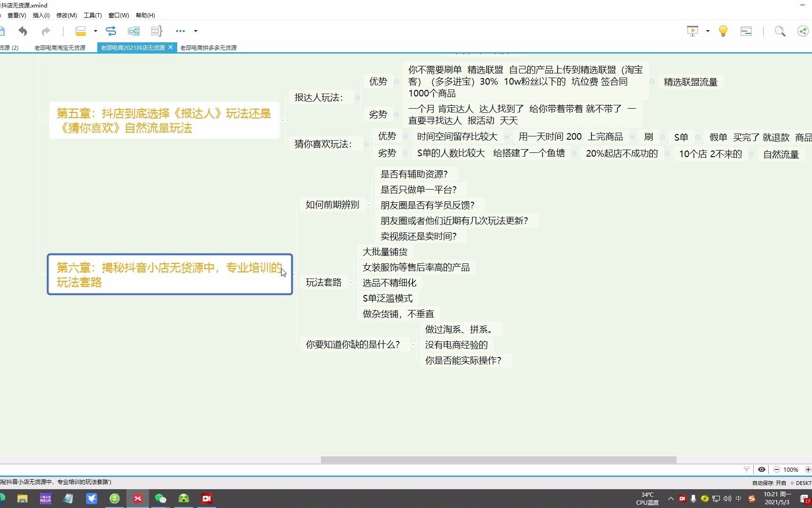Viewport: 812px width, 508px height.
Task: Select the 20%起店不成功的 topic
Action: coord(622,153)
